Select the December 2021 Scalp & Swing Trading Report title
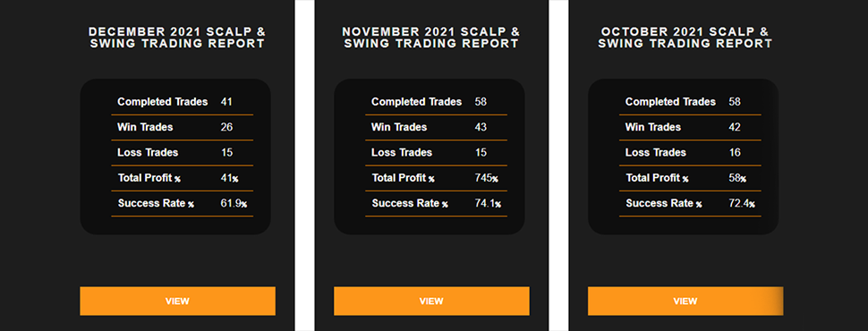The height and width of the screenshot is (331, 868). pyautogui.click(x=177, y=38)
